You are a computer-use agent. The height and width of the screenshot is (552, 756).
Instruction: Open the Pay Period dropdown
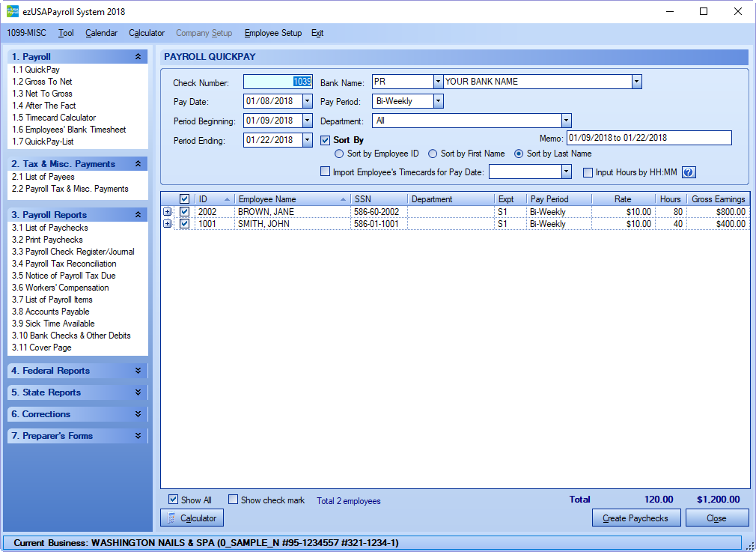click(x=439, y=101)
